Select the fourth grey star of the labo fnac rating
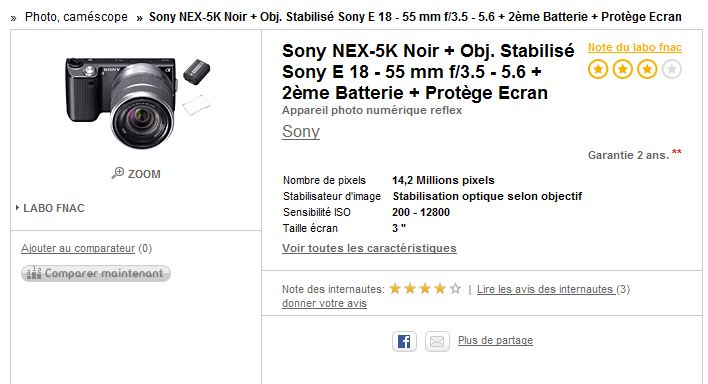Screen dimensions: 708x384 pos(671,70)
